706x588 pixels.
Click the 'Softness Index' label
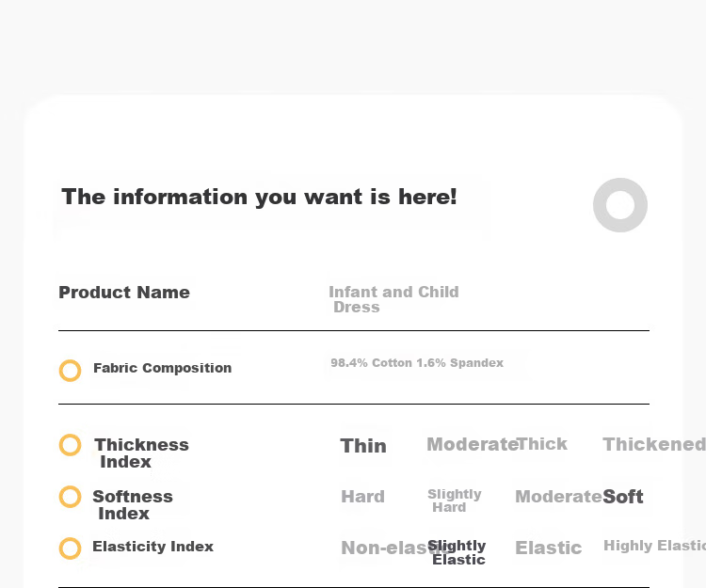pyautogui.click(x=133, y=505)
